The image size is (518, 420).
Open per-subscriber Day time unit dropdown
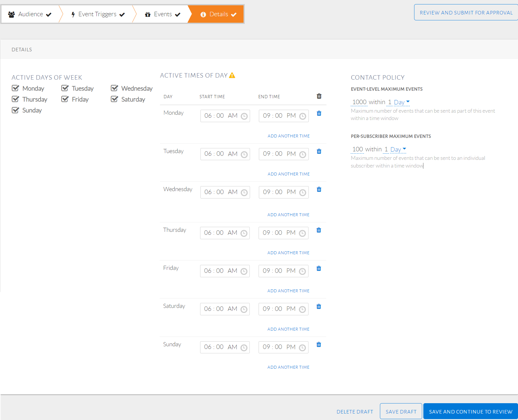coord(398,149)
